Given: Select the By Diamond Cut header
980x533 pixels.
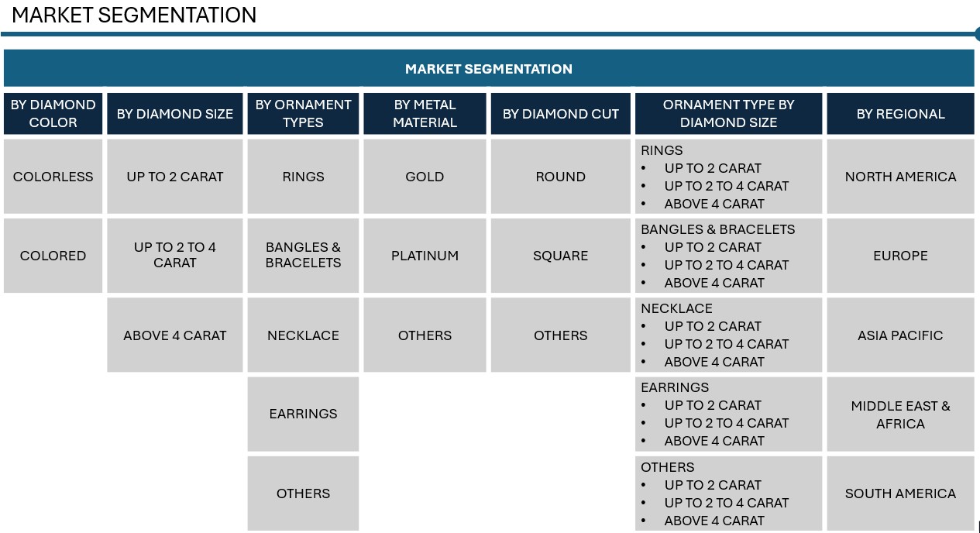Looking at the screenshot, I should click(560, 114).
